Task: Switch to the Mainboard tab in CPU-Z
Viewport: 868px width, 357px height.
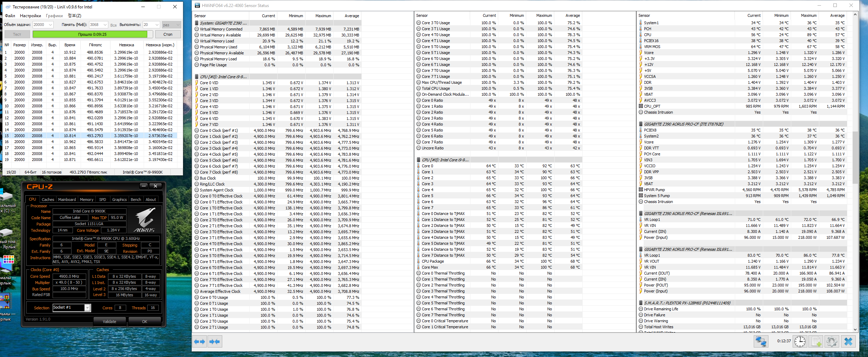Action: (x=67, y=200)
